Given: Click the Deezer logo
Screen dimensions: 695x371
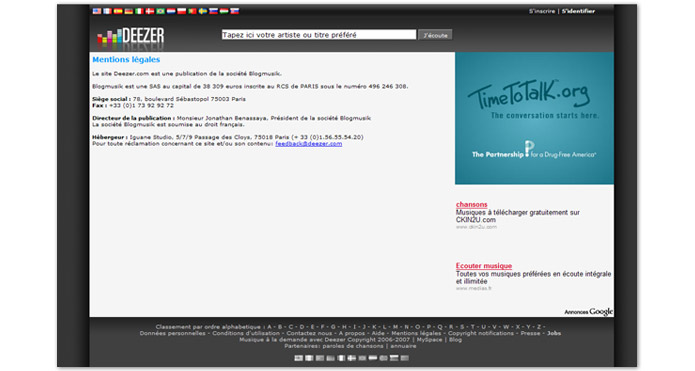Looking at the screenshot, I should (130, 37).
